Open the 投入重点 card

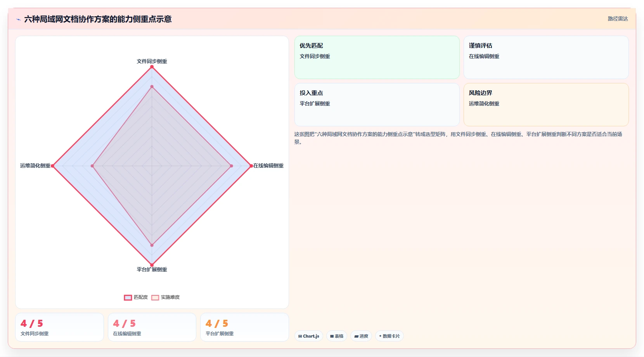(377, 105)
